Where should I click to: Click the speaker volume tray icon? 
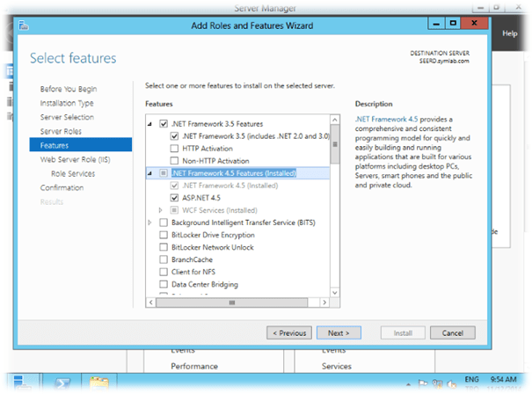point(449,384)
